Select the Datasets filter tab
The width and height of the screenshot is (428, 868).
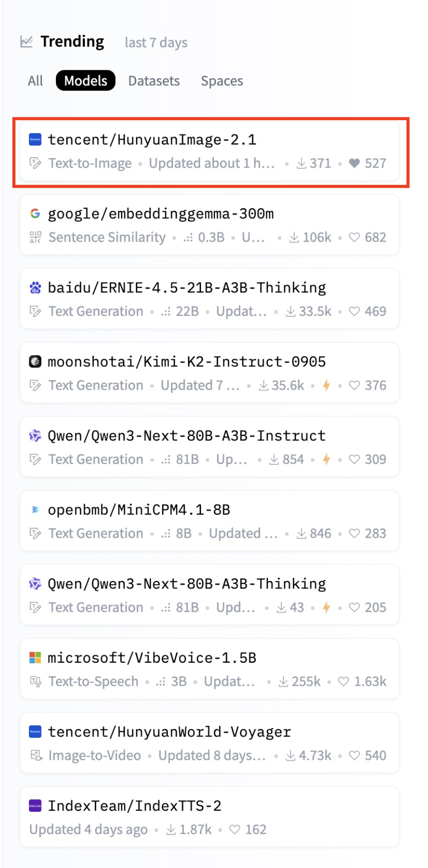(154, 81)
